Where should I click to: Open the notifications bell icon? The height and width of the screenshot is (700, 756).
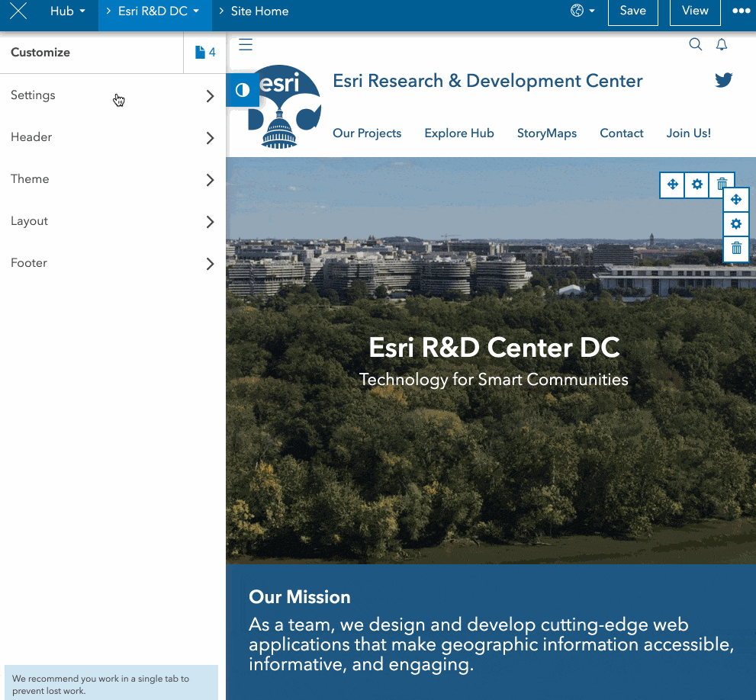[x=722, y=44]
